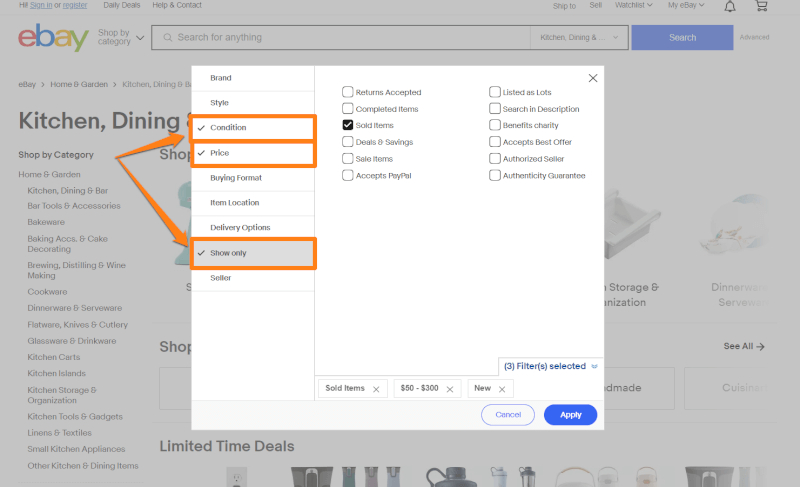Screen dimensions: 800x487
Task: Open the Kitchen, Dining category selector
Action: pyautogui.click(x=579, y=38)
